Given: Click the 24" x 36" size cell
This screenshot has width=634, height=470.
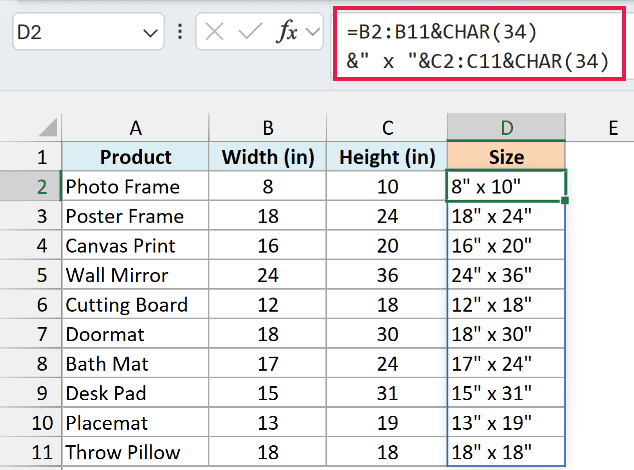Looking at the screenshot, I should pyautogui.click(x=506, y=275).
